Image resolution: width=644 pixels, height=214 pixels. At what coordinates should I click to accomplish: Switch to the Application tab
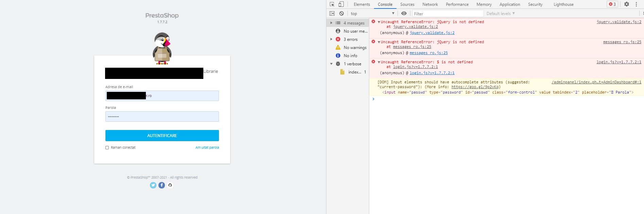point(510,4)
